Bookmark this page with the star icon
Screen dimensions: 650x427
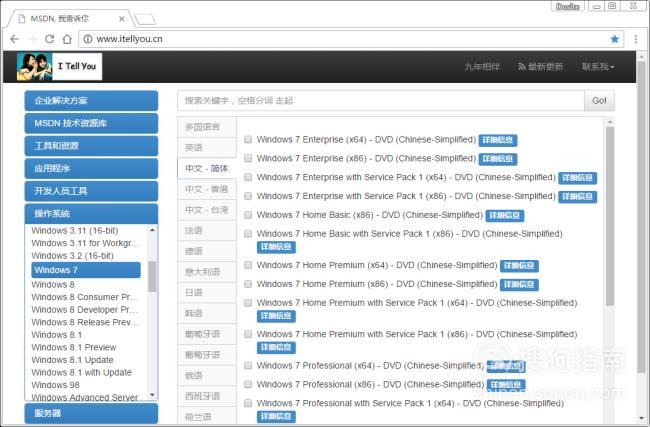(614, 39)
